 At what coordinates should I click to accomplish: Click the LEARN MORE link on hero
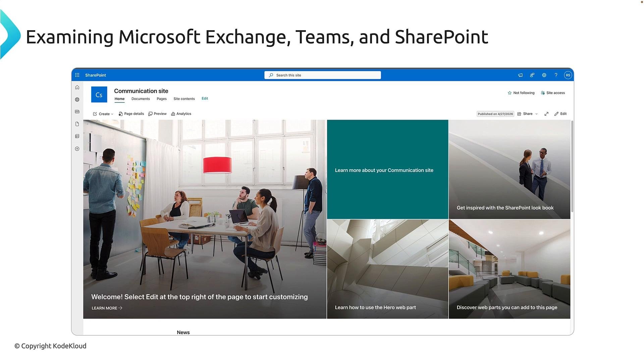107,308
